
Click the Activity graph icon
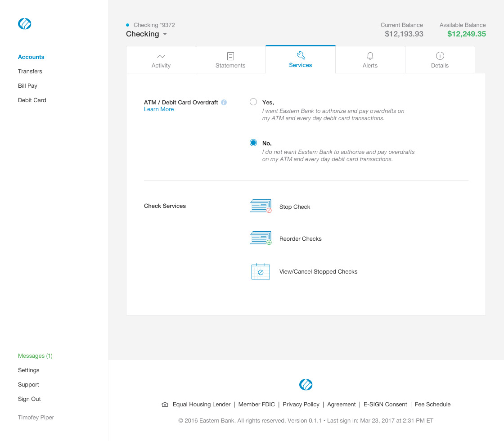coord(161,57)
